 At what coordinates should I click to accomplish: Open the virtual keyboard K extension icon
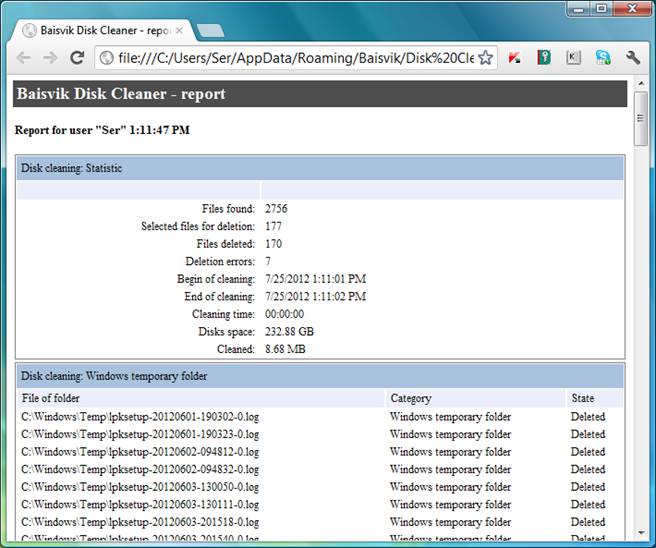[x=573, y=58]
